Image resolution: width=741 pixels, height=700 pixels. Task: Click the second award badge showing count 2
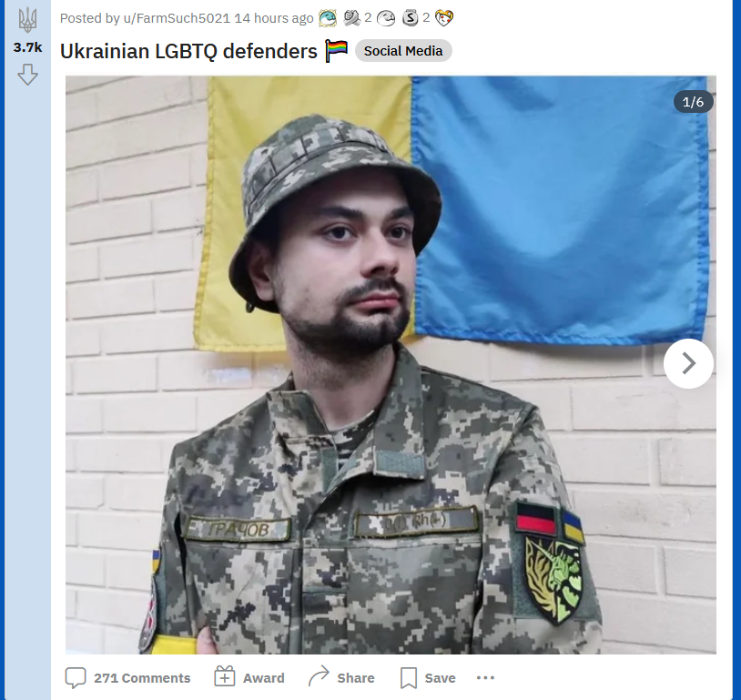click(351, 18)
